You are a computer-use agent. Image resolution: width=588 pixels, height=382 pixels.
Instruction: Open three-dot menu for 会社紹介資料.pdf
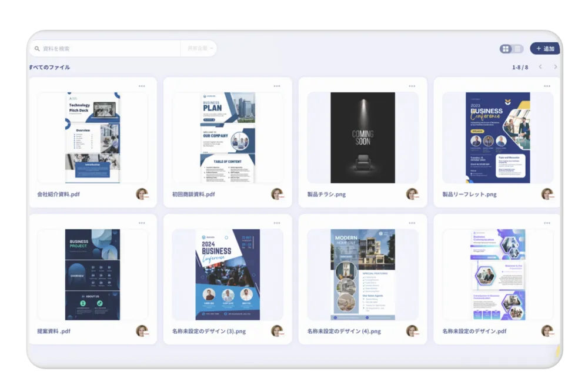(142, 86)
